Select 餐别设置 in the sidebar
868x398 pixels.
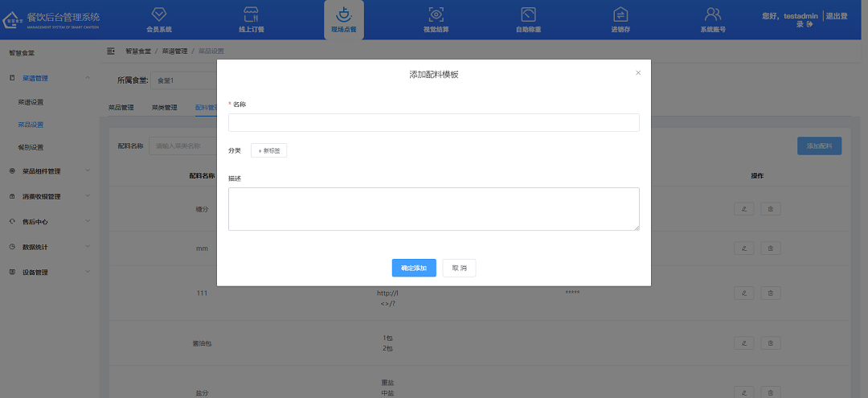pos(31,147)
